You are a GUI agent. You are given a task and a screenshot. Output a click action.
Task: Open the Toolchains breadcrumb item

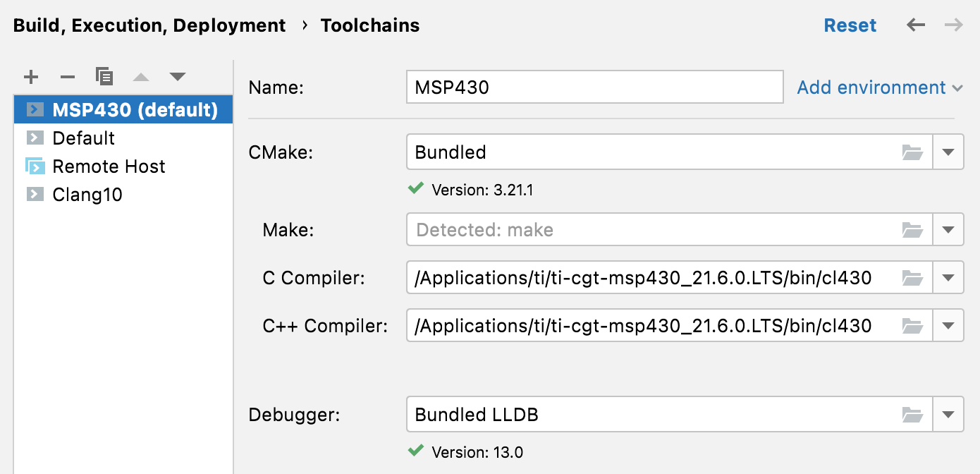click(x=369, y=25)
